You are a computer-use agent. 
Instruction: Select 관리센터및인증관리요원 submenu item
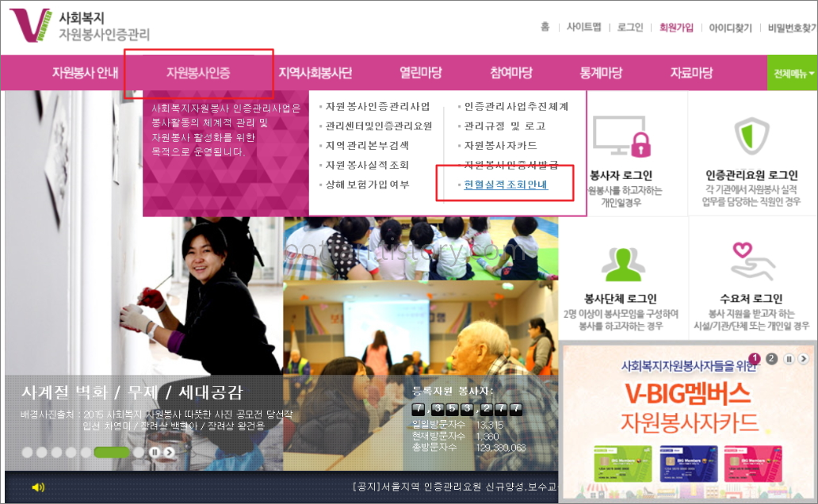pyautogui.click(x=379, y=126)
